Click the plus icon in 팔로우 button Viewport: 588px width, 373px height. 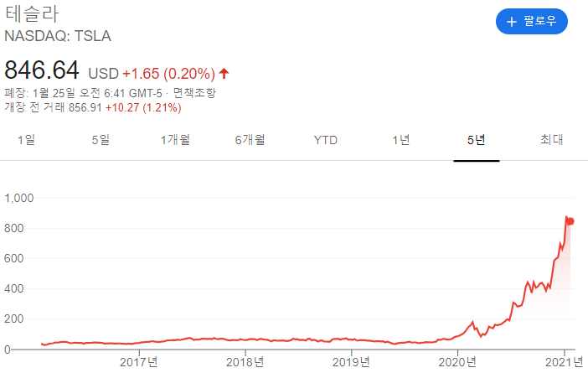click(512, 22)
